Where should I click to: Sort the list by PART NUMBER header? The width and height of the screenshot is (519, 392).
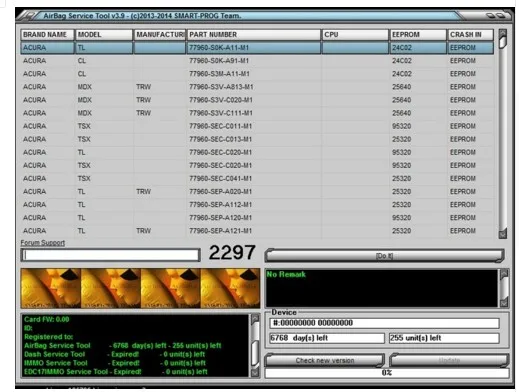(253, 35)
